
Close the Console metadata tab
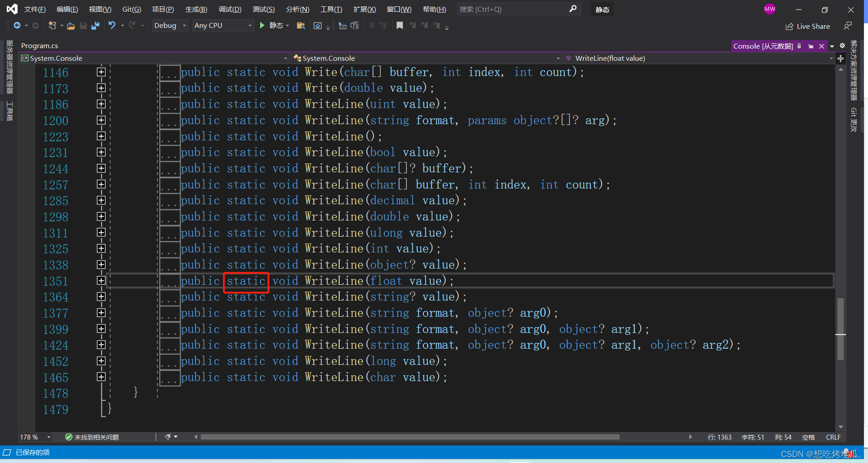[x=822, y=46]
